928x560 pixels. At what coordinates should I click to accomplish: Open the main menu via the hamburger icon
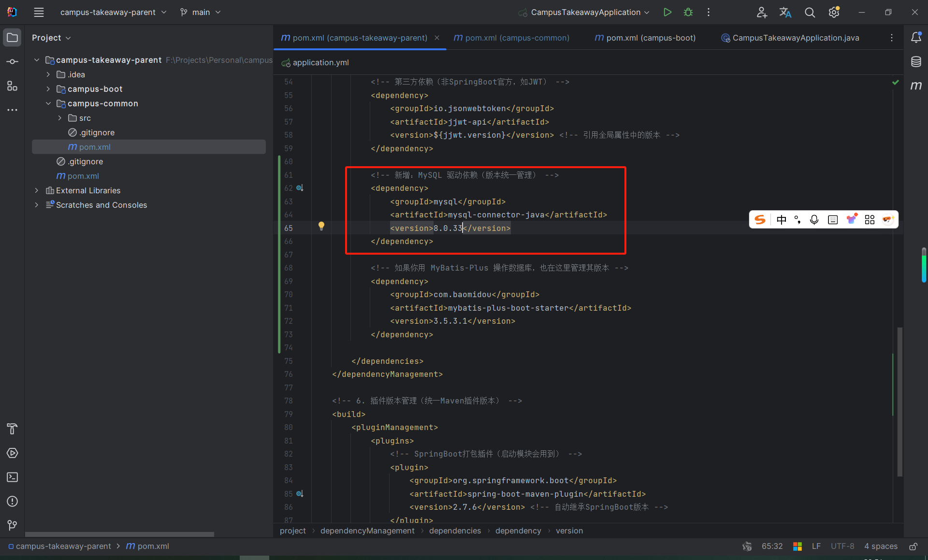point(39,12)
